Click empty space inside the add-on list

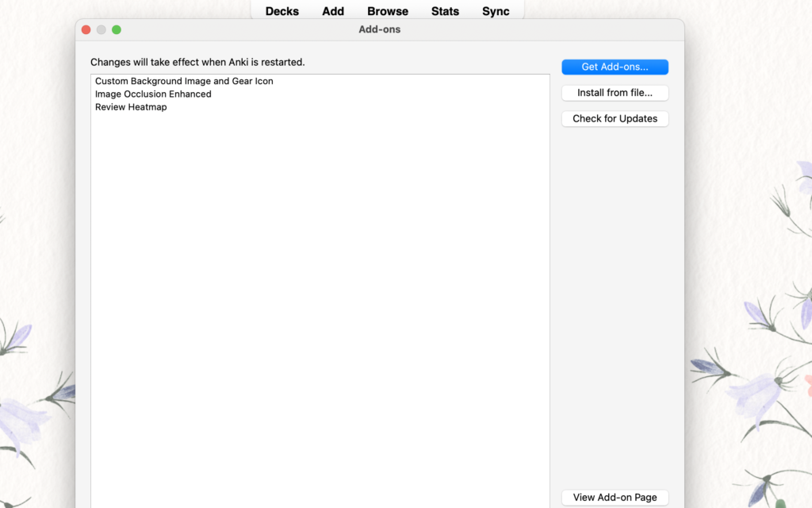(317, 302)
